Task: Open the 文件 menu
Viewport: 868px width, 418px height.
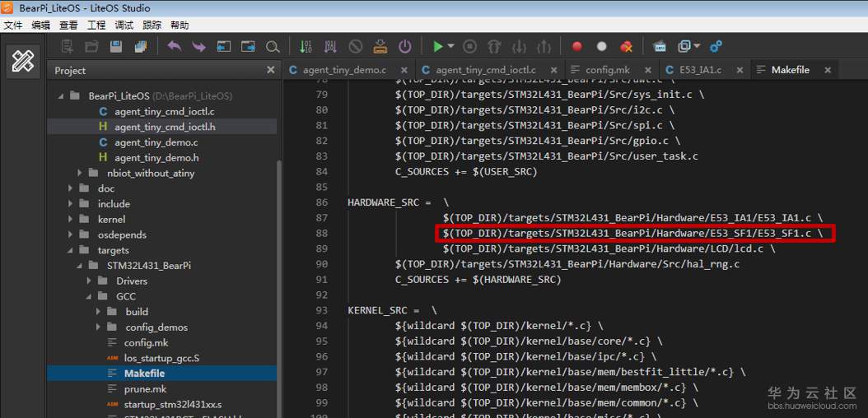Action: [x=12, y=25]
